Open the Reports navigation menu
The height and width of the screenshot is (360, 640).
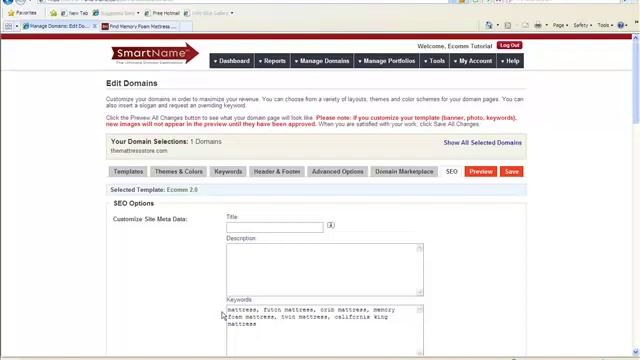point(272,61)
